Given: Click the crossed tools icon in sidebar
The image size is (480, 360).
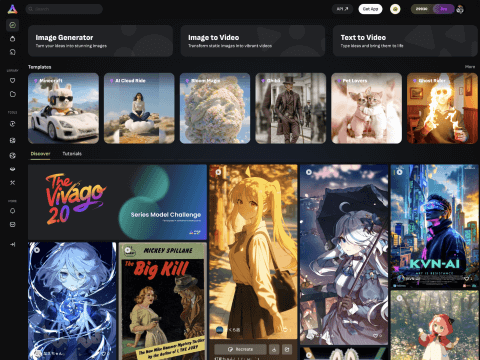Looking at the screenshot, I should pos(12,183).
